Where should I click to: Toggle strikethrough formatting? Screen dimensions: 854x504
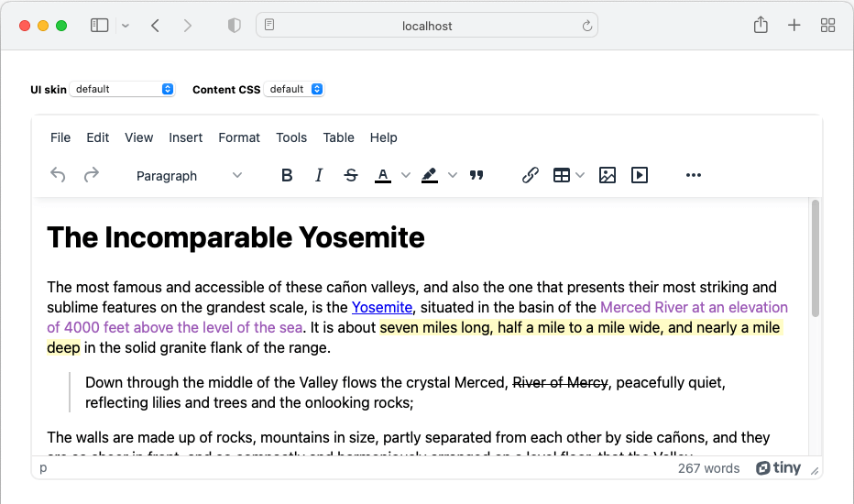tap(350, 175)
